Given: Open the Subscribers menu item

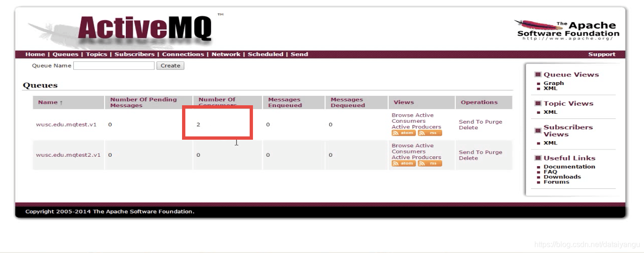Looking at the screenshot, I should point(134,54).
